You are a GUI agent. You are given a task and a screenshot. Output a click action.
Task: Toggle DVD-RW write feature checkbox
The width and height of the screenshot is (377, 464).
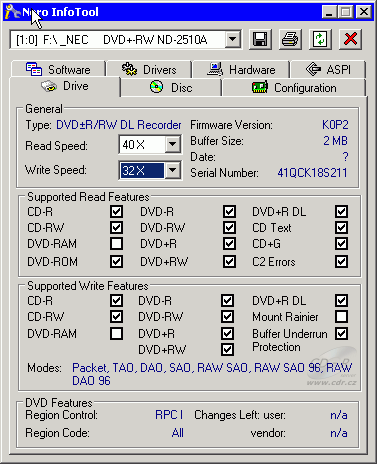click(x=227, y=317)
